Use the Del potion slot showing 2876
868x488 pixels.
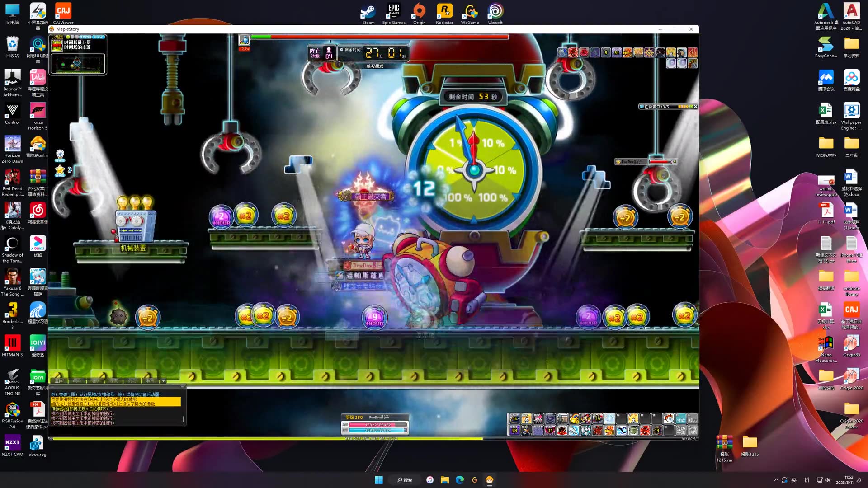point(527,430)
